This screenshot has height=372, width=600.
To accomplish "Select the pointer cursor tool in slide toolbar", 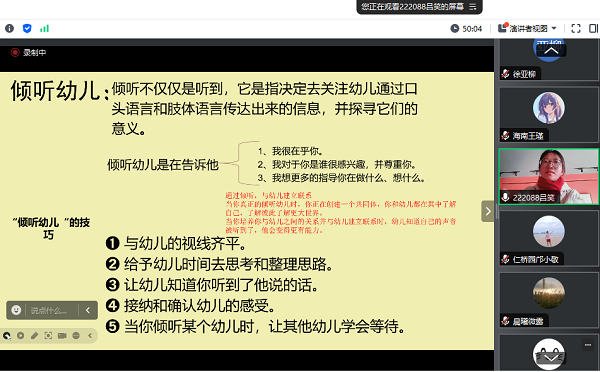I will [x=7, y=336].
